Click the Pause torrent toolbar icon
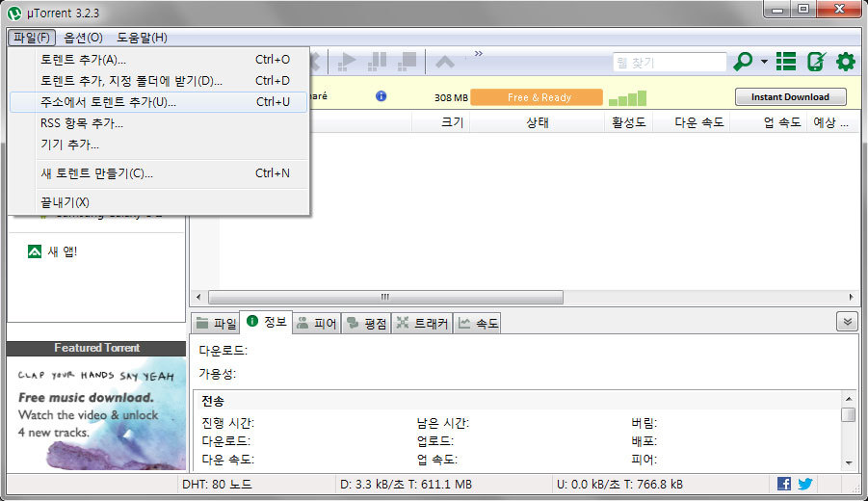 (377, 62)
